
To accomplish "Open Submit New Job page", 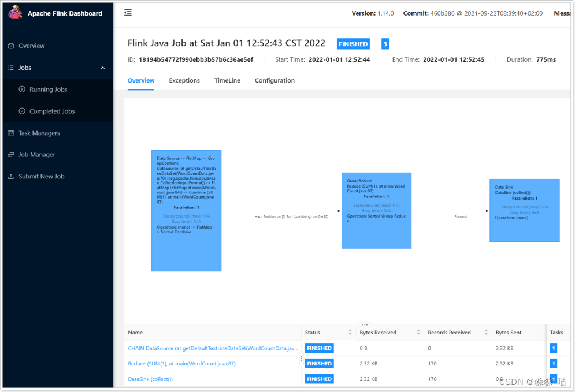I will point(41,176).
